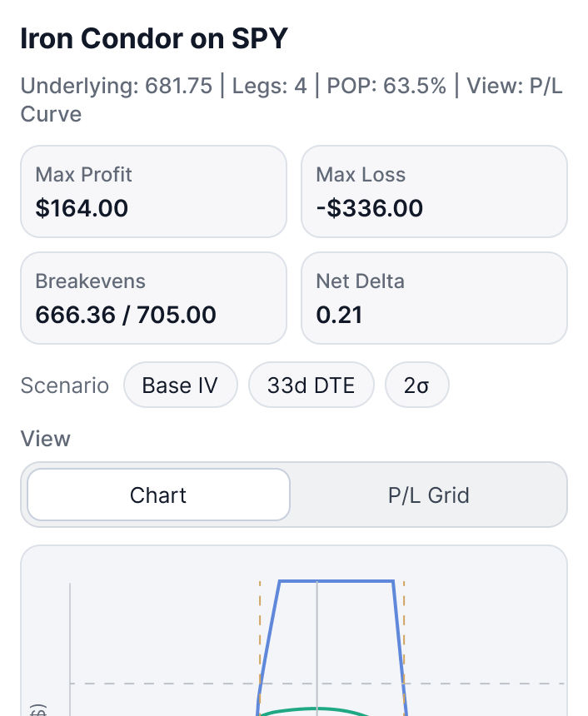Open the Breakevens 666.36 / 705.00 card
The width and height of the screenshot is (588, 716).
153,298
